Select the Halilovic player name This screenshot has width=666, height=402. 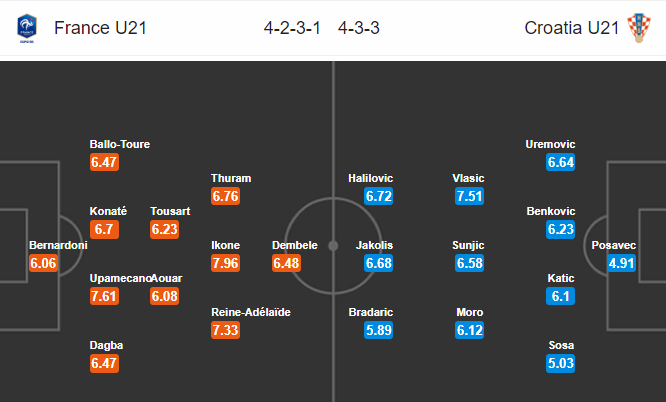point(370,178)
